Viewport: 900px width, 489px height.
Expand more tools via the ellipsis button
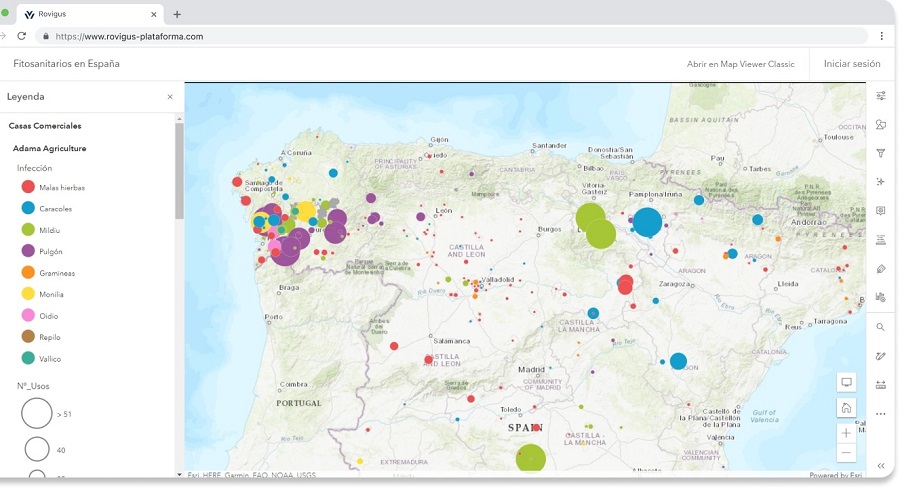coord(881,414)
